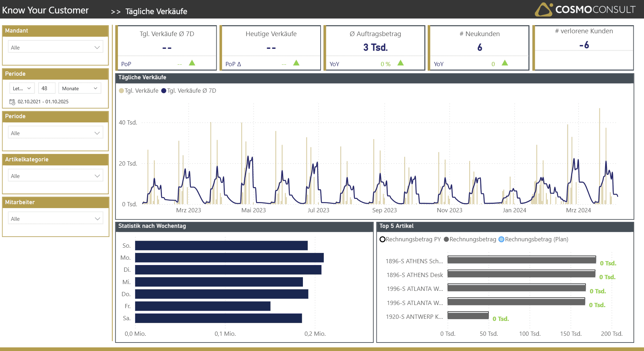Image resolution: width=644 pixels, height=351 pixels.
Task: Click the green trend arrow in Ø Auftragsbetrag card
Action: coord(400,63)
